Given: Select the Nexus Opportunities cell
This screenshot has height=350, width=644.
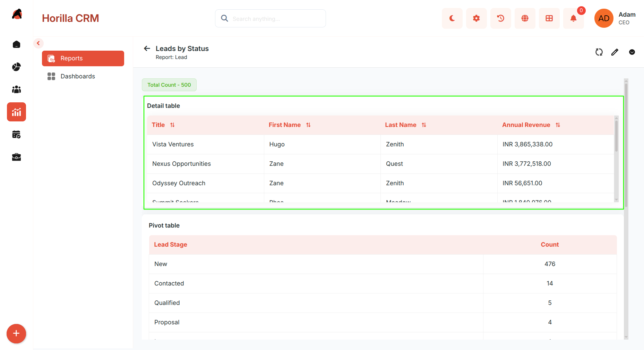Looking at the screenshot, I should [205, 164].
